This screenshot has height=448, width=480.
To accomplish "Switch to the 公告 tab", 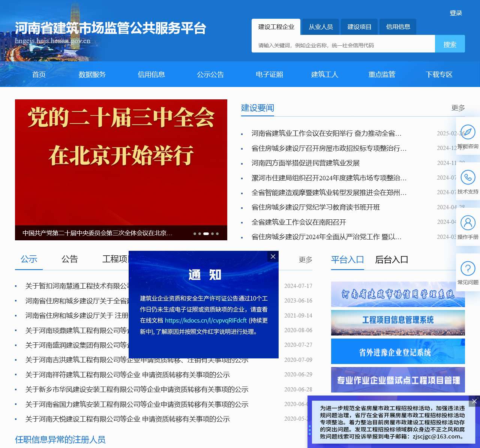I will (x=69, y=259).
